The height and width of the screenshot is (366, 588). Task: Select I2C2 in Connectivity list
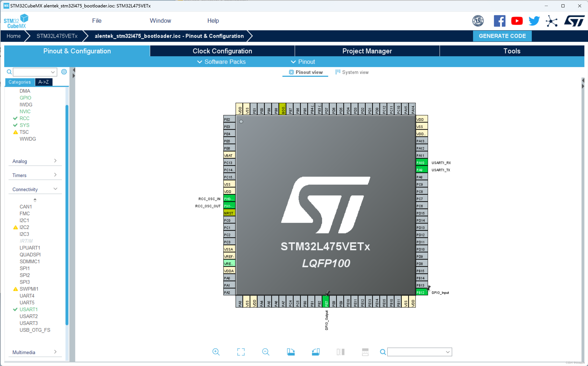point(24,227)
